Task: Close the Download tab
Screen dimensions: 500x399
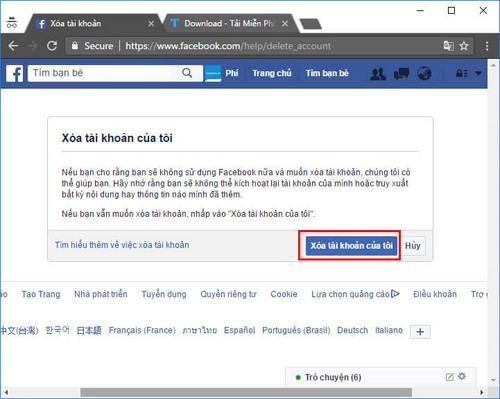Action: tap(285, 24)
